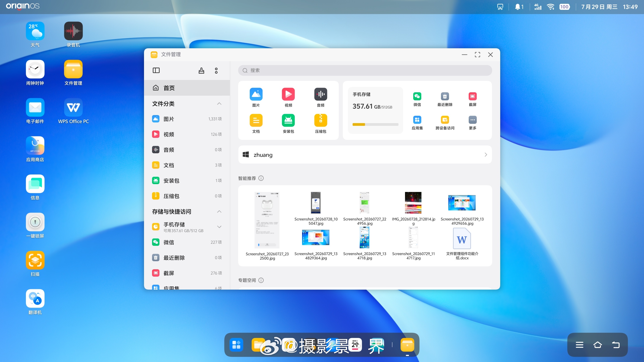Screen dimensions: 644x362
Task: Open Videos category tile in top grid
Action: click(288, 97)
